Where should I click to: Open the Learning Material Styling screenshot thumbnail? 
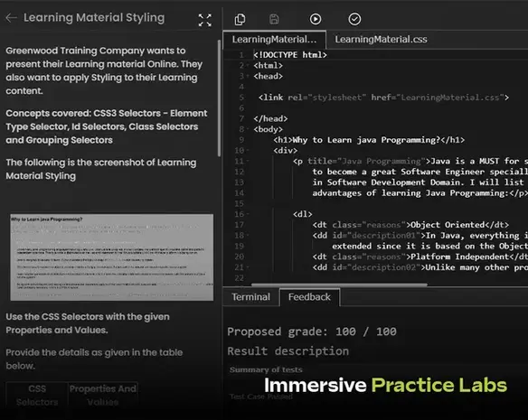click(111, 257)
